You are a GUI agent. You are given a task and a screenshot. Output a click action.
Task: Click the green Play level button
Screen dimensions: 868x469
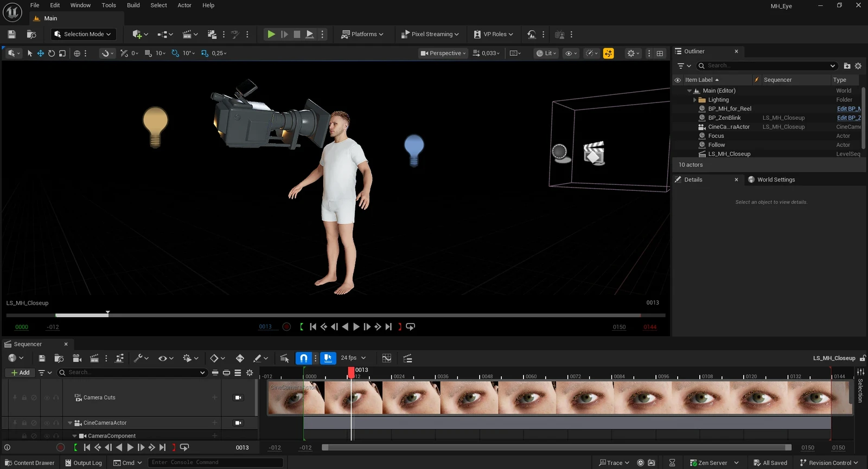[271, 34]
